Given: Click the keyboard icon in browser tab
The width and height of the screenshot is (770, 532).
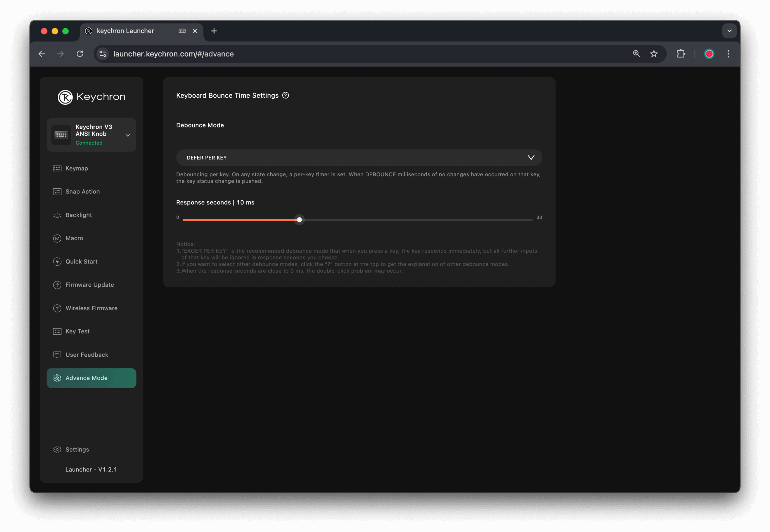Looking at the screenshot, I should [182, 31].
